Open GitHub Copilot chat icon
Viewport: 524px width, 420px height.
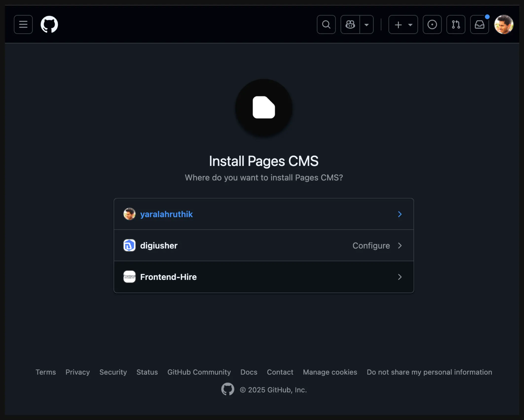[350, 24]
